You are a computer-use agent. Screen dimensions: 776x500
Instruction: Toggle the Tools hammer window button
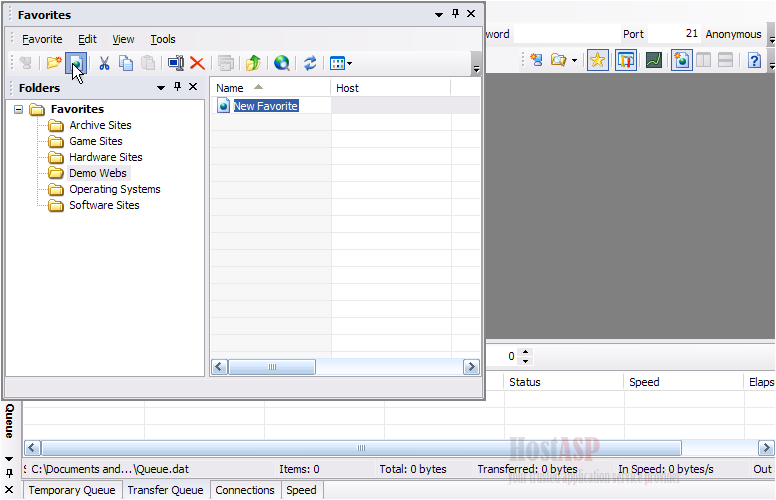point(626,60)
